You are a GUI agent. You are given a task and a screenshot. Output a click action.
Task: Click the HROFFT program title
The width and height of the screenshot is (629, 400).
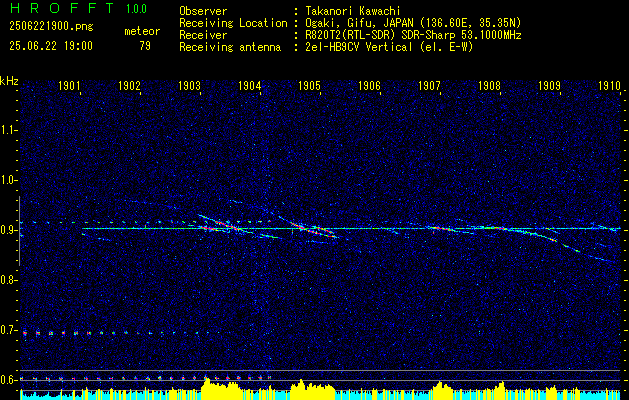62,8
